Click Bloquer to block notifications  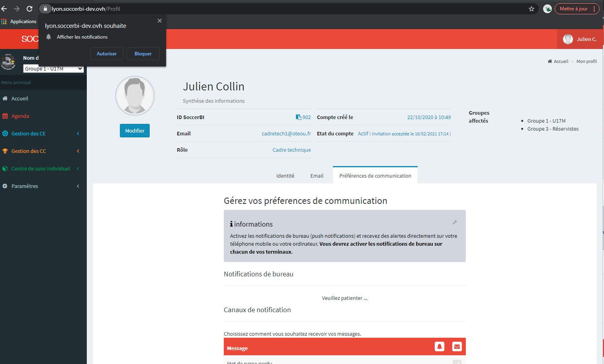[143, 54]
